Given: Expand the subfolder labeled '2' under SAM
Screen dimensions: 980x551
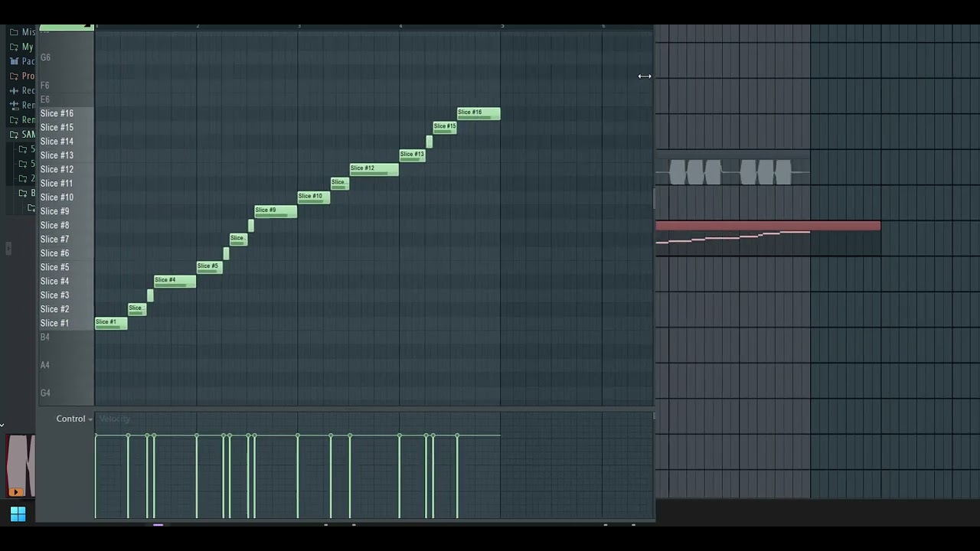Looking at the screenshot, I should tap(22, 178).
